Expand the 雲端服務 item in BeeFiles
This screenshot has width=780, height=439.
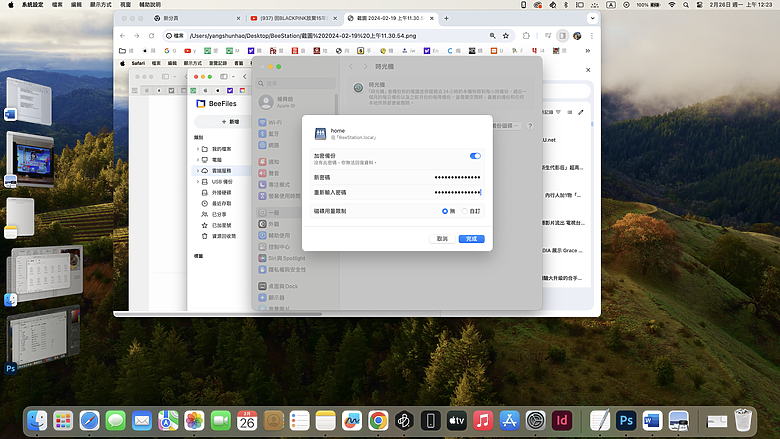tap(197, 171)
